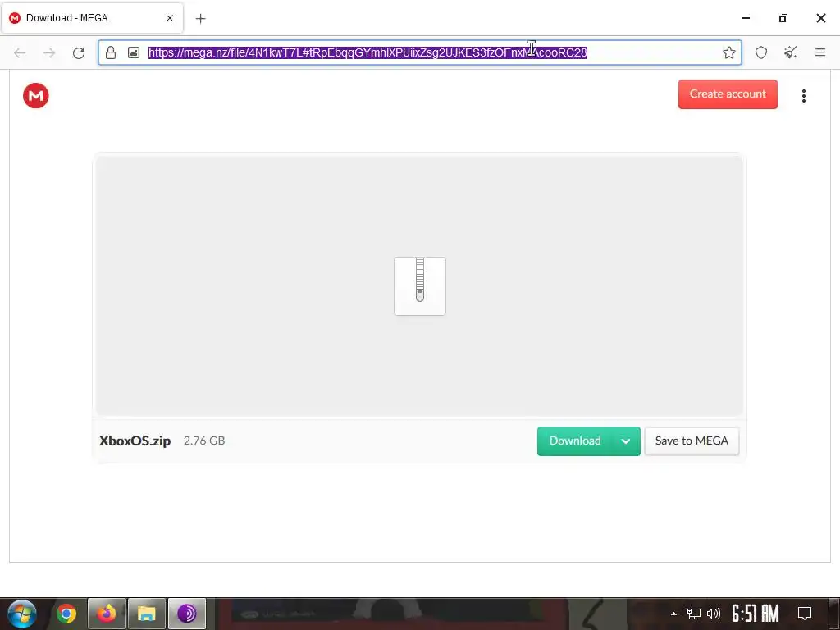Switch to Tor Browser taskbar icon
Screen dimensions: 840x630
[187, 614]
